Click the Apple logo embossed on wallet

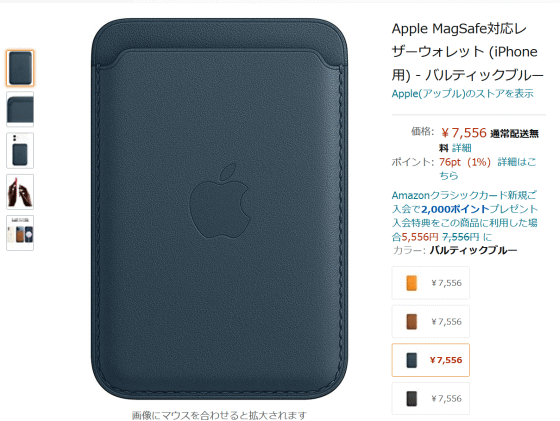(x=219, y=201)
